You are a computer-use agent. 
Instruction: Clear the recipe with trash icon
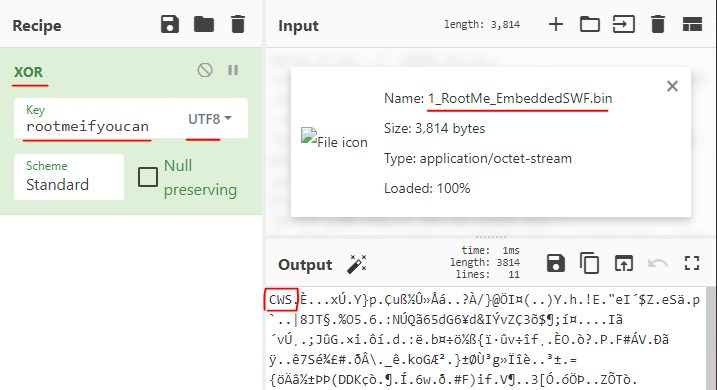coord(238,24)
